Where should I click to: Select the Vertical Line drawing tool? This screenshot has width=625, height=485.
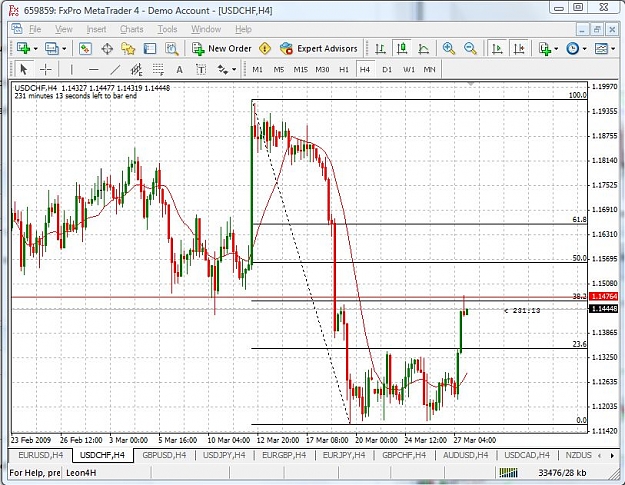pos(71,70)
